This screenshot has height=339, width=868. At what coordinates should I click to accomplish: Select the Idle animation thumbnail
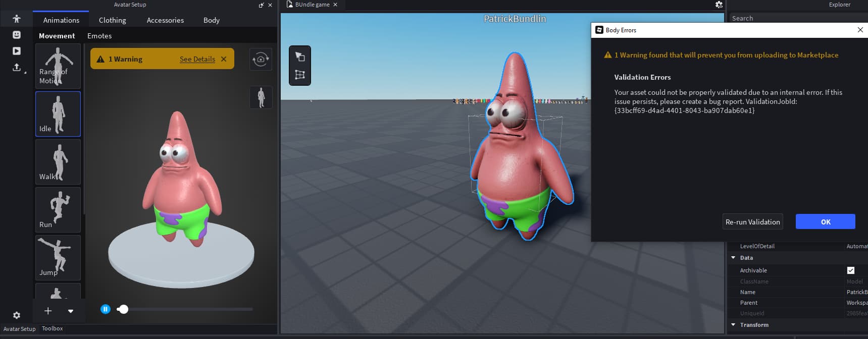tap(58, 114)
